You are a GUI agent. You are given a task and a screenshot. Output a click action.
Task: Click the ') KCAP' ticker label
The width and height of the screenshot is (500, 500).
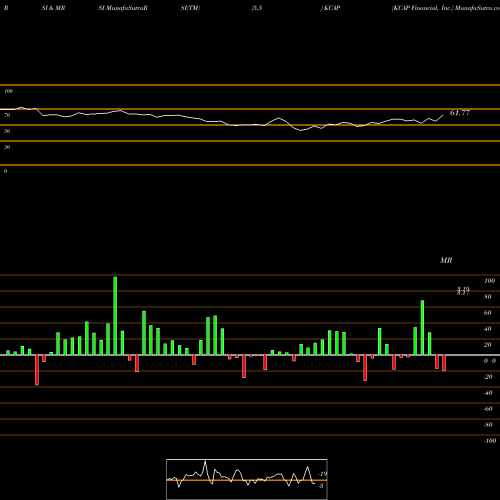(x=331, y=8)
